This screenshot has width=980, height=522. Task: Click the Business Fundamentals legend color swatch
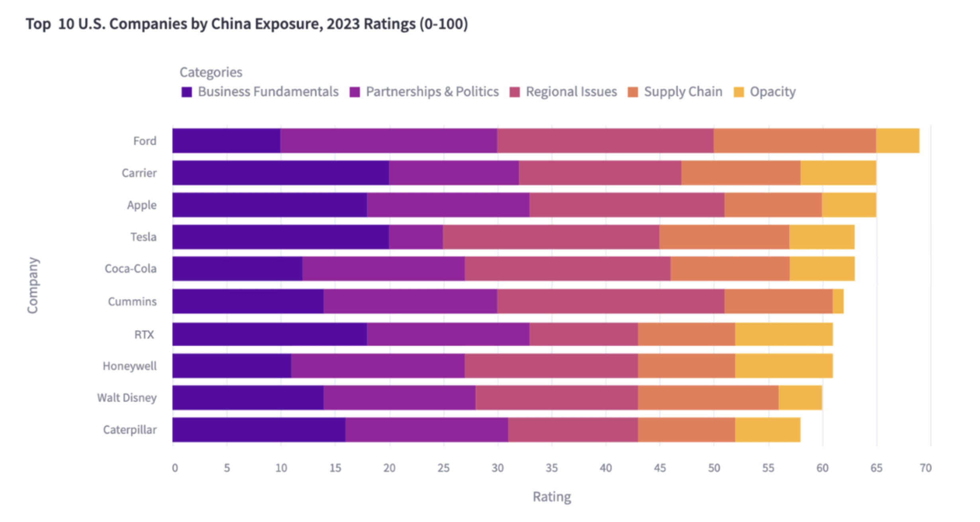click(x=186, y=92)
